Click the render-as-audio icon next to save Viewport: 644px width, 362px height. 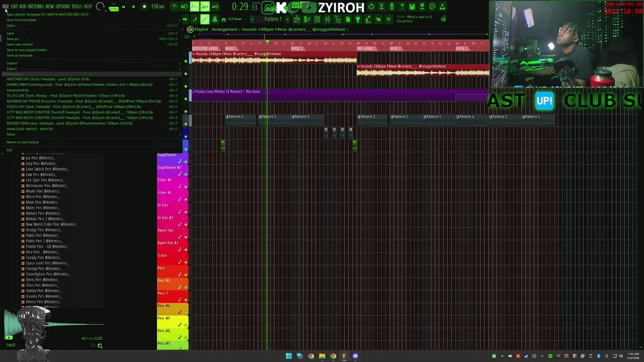click(x=422, y=7)
